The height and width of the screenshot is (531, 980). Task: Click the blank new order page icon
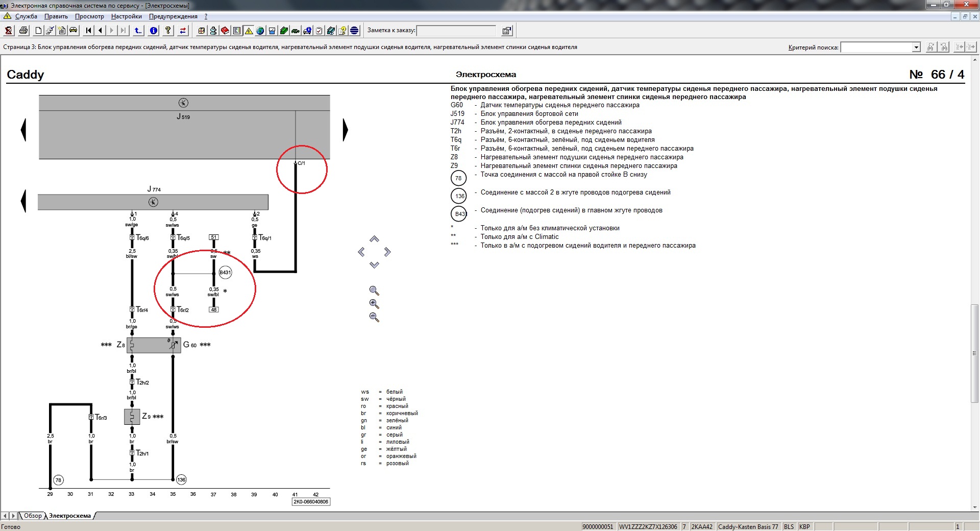pyautogui.click(x=38, y=31)
